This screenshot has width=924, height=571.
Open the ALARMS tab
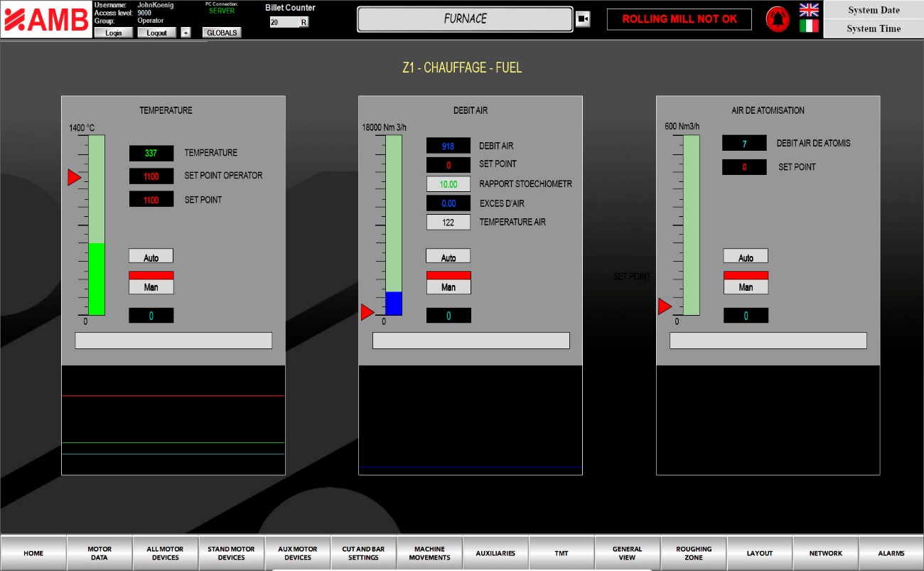tap(891, 553)
